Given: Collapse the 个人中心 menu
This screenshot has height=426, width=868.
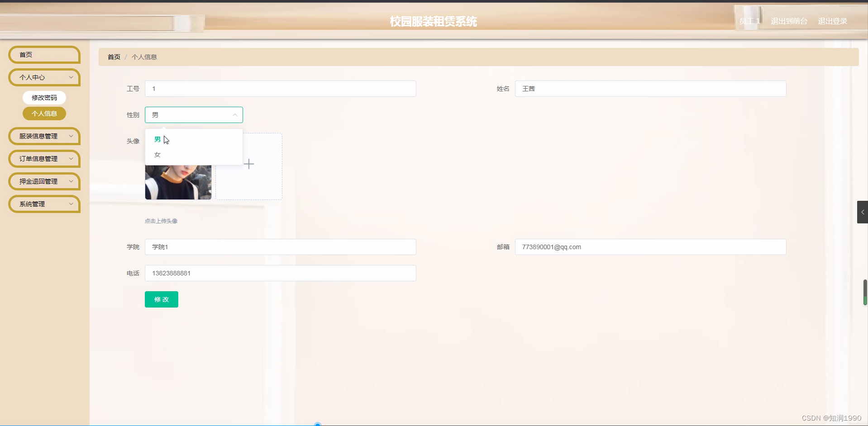Looking at the screenshot, I should pyautogui.click(x=44, y=77).
